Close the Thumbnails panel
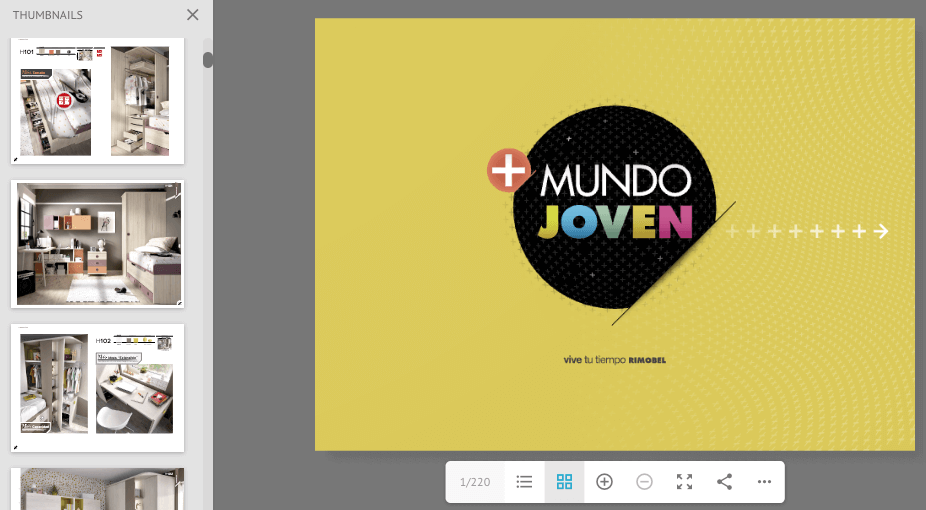Viewport: 926px width, 510px height. [x=193, y=15]
